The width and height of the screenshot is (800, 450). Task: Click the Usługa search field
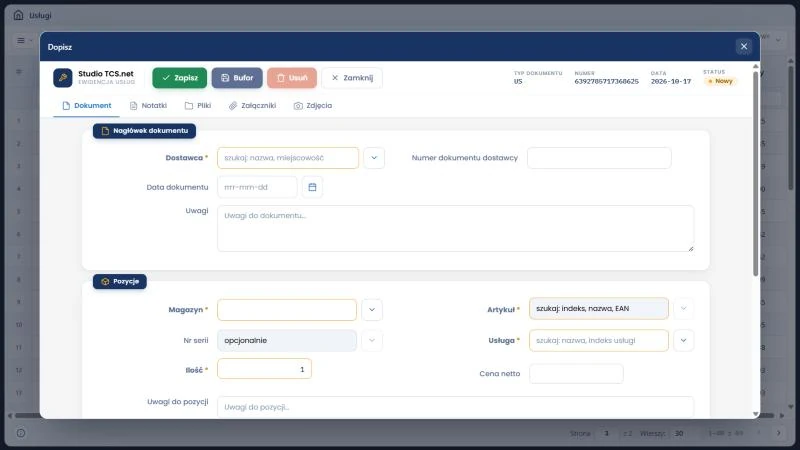pos(599,340)
